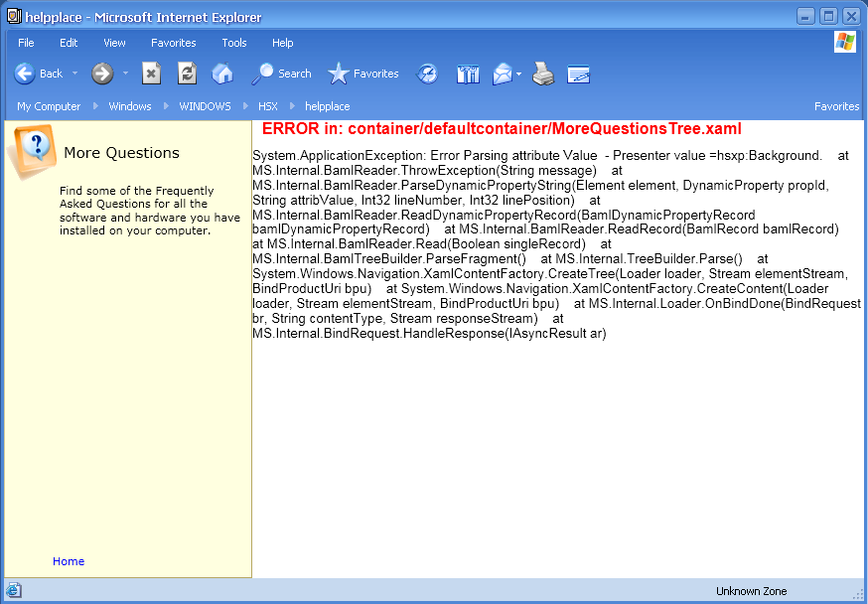Go to the Home page icon

(x=222, y=74)
